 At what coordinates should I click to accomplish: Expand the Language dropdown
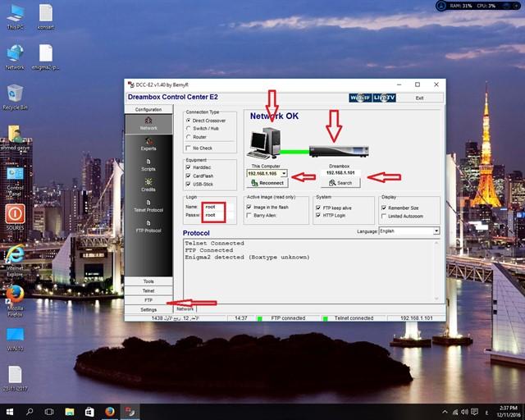click(x=436, y=231)
